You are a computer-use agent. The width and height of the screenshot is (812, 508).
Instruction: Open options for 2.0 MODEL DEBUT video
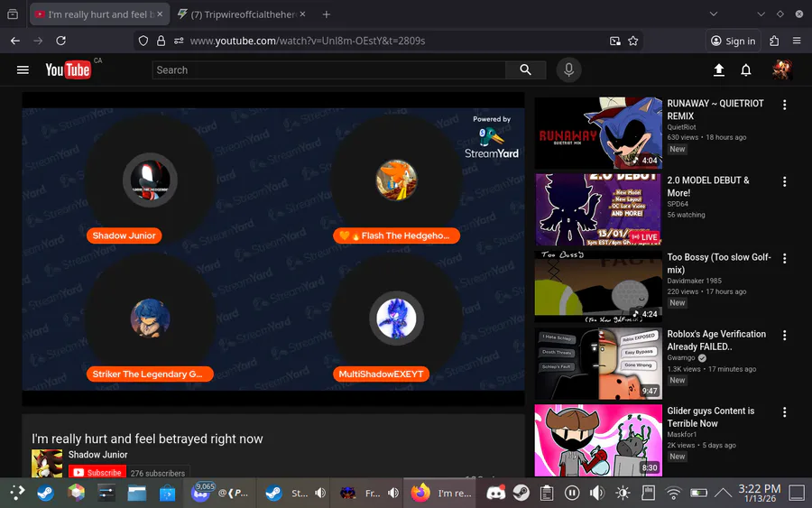[785, 181]
